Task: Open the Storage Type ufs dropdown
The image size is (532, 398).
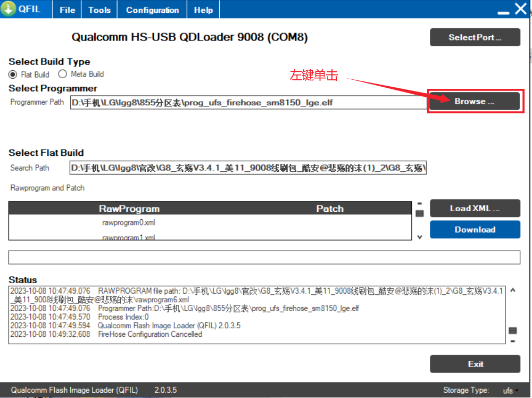Action: (511, 391)
